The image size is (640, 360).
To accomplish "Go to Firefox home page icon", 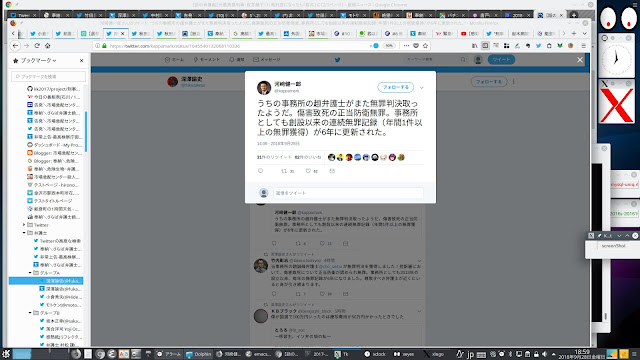I will pyautogui.click(x=47, y=46).
